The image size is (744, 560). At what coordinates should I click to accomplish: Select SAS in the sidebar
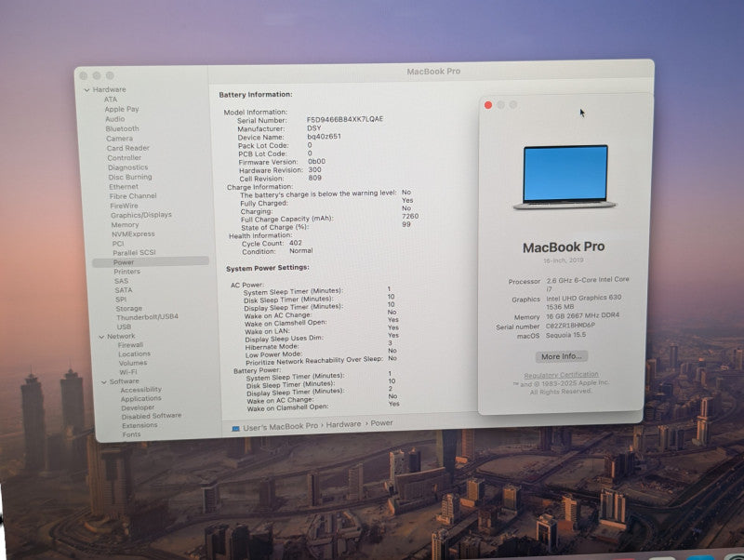click(122, 281)
